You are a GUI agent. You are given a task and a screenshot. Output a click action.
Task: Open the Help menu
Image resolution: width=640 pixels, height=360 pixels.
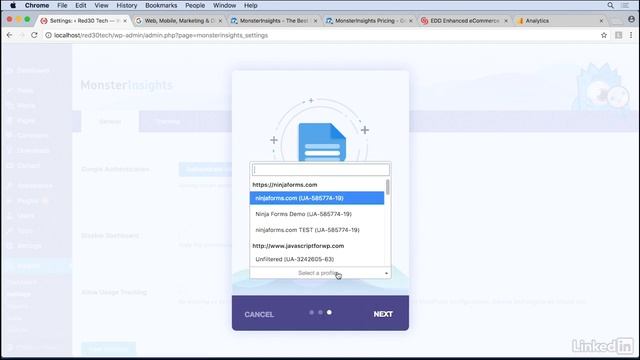(x=251, y=5)
